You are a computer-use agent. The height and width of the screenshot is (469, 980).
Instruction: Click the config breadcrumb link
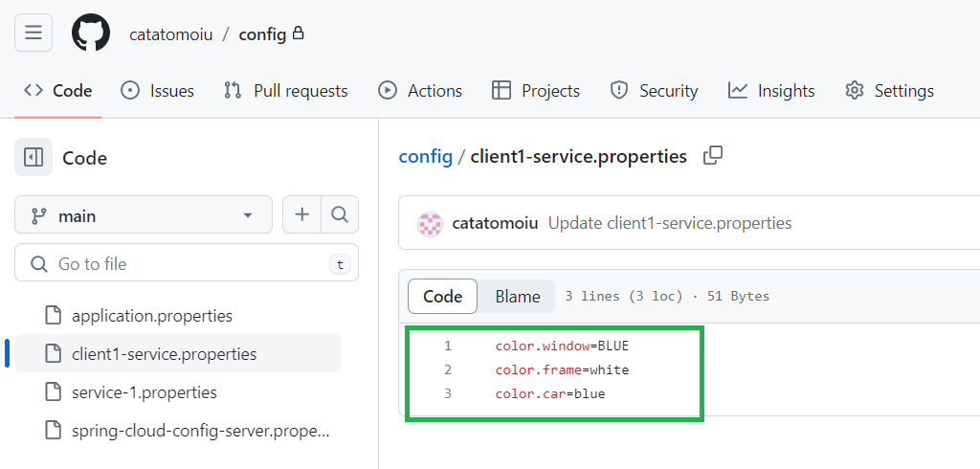point(426,156)
